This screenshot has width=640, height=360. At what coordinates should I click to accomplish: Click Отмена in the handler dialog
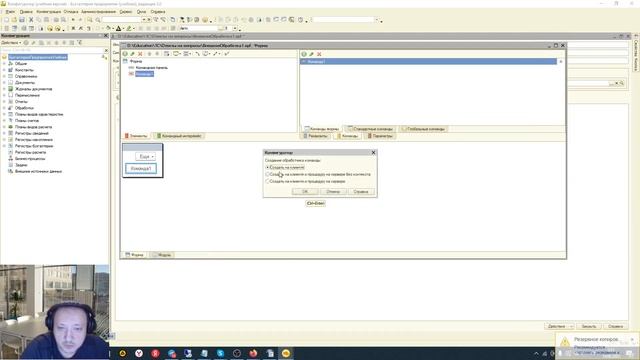point(333,191)
